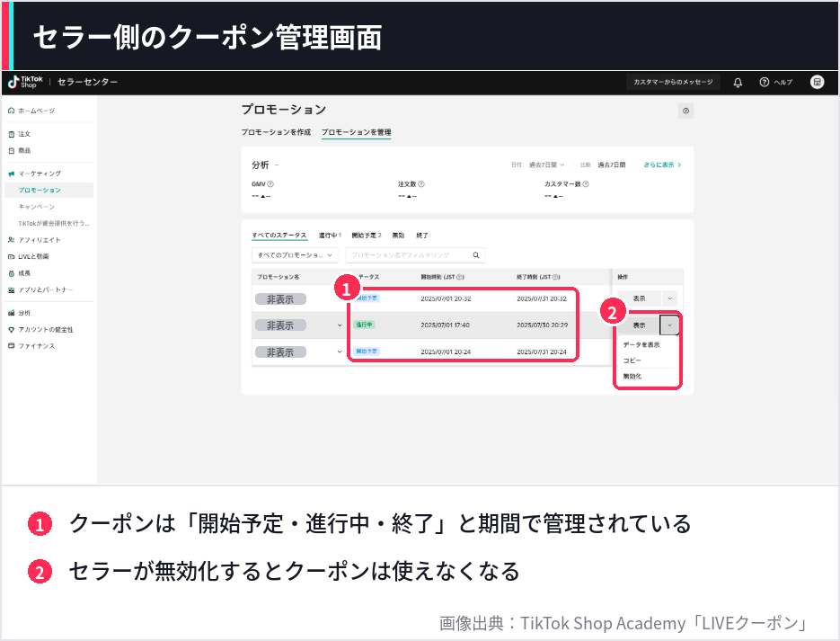Click the start date 2025/07/01 20:32

point(446,298)
